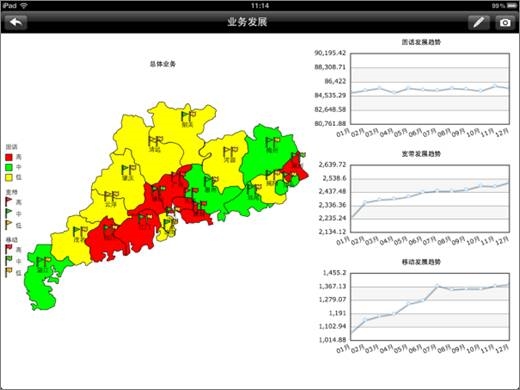Click the dark red broadband flag in legend

click(9, 201)
